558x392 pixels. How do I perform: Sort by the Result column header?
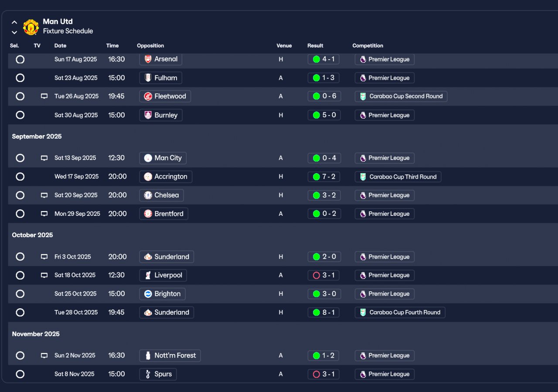point(315,46)
